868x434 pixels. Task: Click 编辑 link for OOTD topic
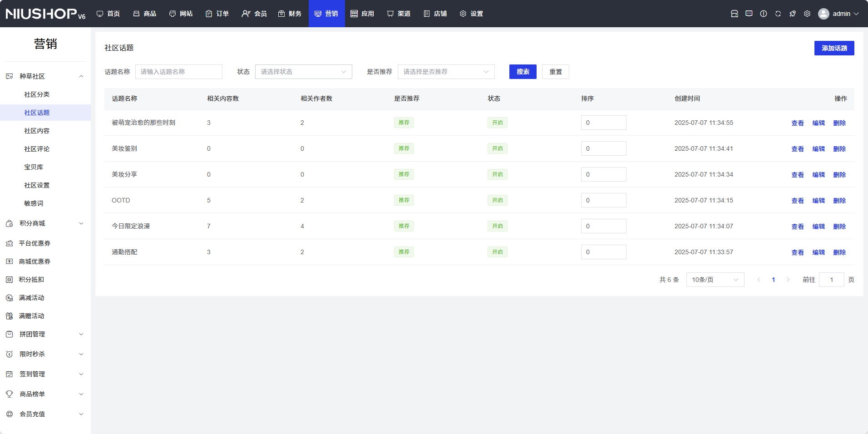(819, 201)
